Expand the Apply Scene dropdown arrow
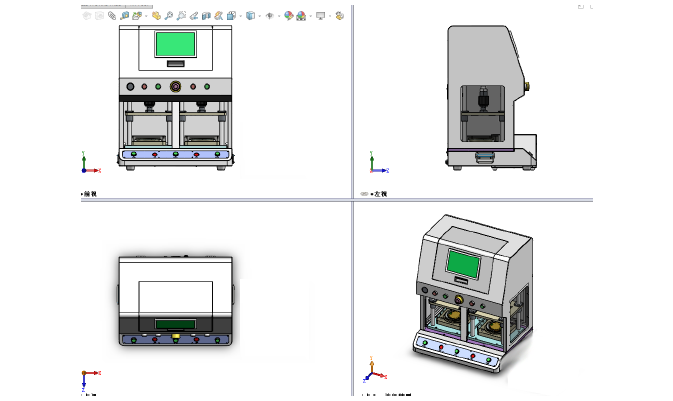The width and height of the screenshot is (673, 401). (310, 16)
